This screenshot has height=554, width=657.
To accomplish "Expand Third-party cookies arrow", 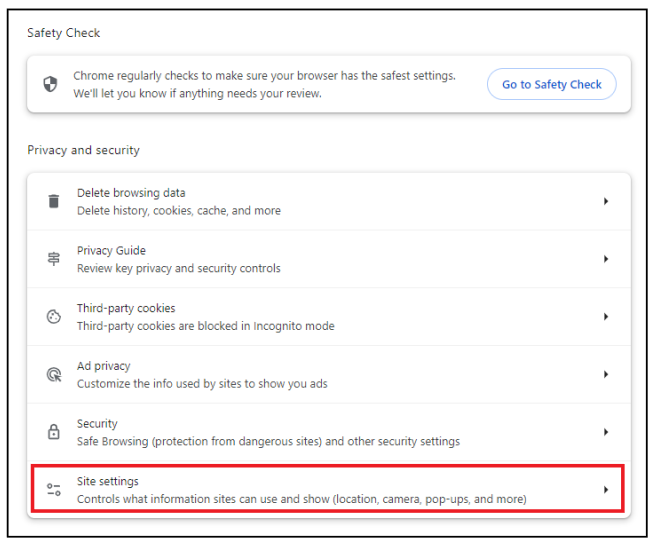I will (x=606, y=316).
